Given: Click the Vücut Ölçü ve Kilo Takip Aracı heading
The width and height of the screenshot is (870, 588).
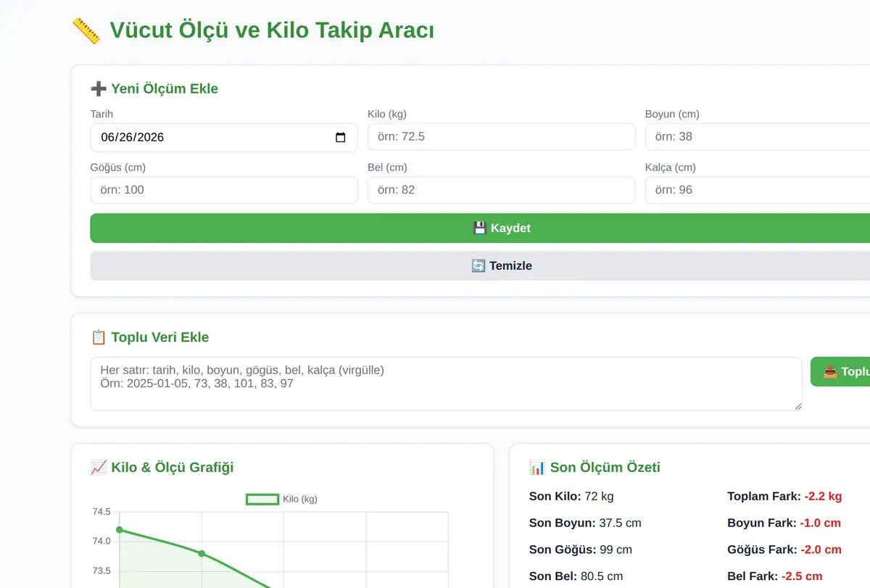Looking at the screenshot, I should 272,31.
